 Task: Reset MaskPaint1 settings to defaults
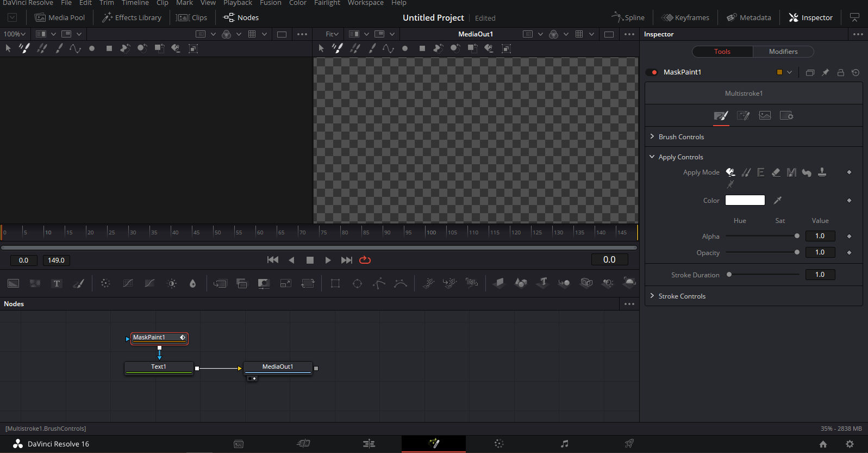[x=855, y=72]
